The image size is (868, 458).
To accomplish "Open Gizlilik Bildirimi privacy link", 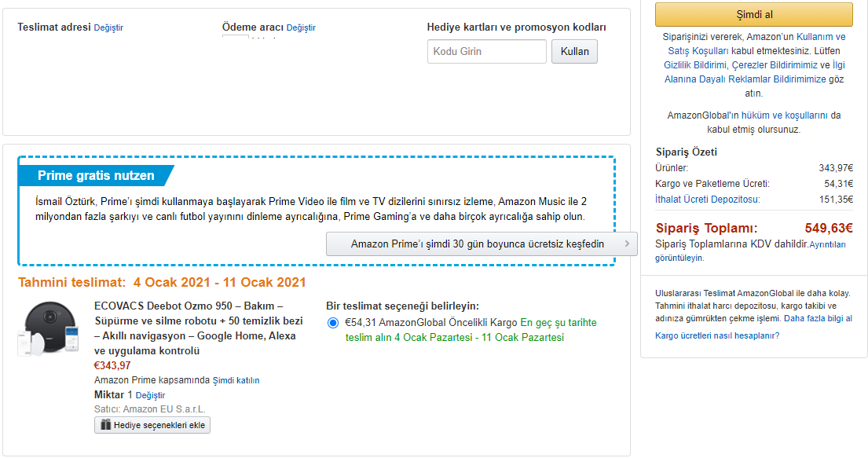I will tap(694, 64).
